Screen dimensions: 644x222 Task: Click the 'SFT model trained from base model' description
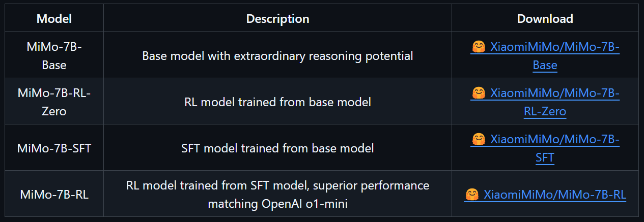277,148
